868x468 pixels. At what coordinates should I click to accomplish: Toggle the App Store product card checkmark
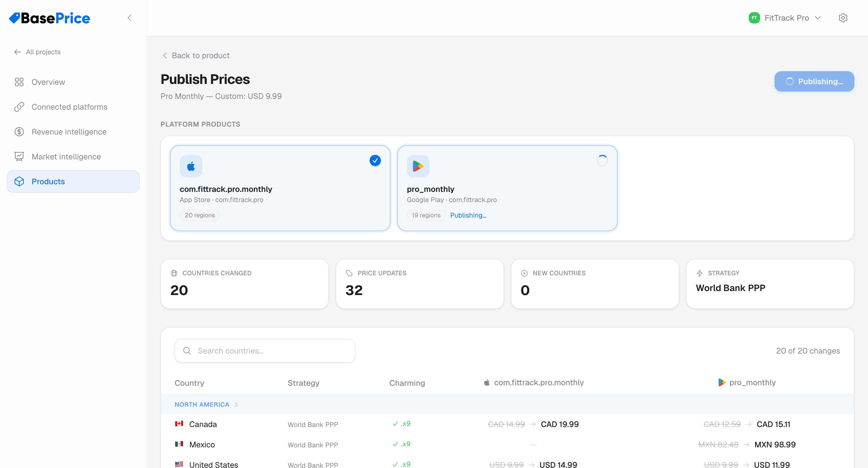coord(375,161)
